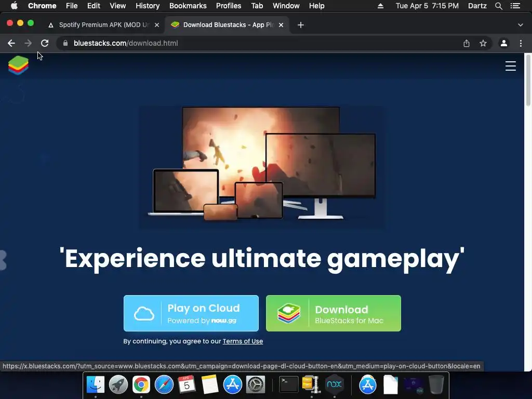Image resolution: width=532 pixels, height=399 pixels.
Task: Open the Bookmarks menu
Action: coord(188,6)
